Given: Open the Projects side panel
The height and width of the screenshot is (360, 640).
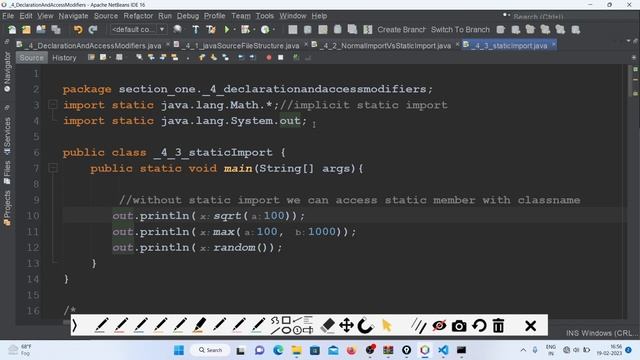Looking at the screenshot, I should pyautogui.click(x=7, y=208).
